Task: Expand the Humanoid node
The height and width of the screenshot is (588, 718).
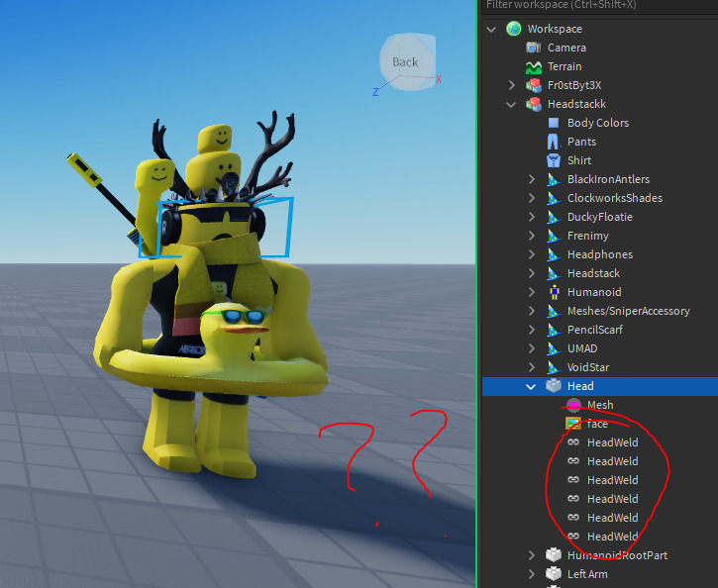Action: coord(532,292)
